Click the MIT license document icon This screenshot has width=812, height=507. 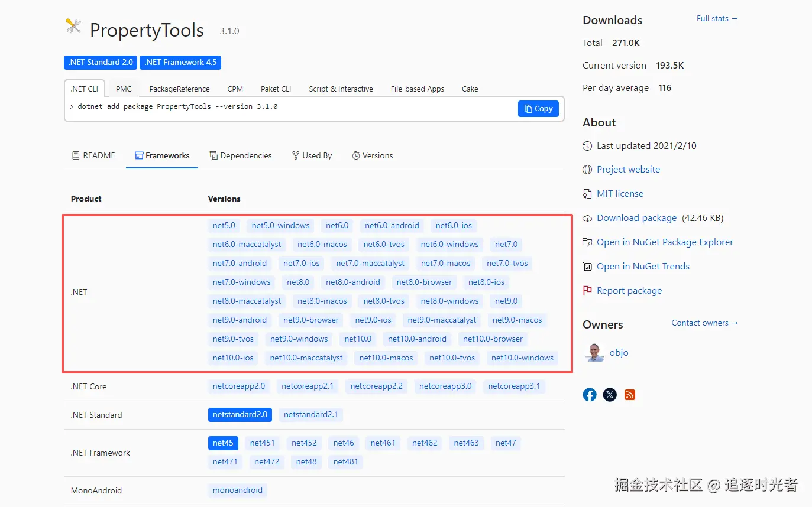[587, 194]
